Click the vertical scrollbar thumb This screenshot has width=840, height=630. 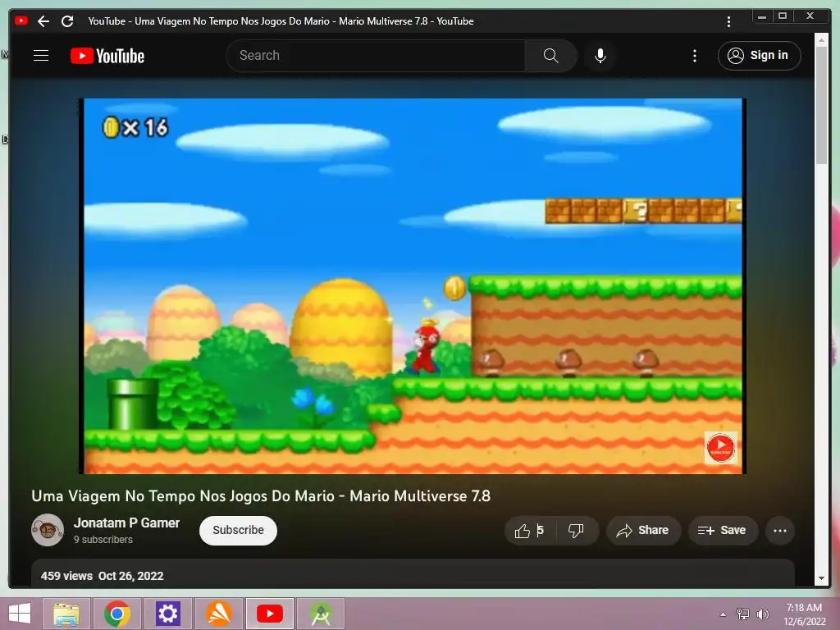tap(821, 105)
